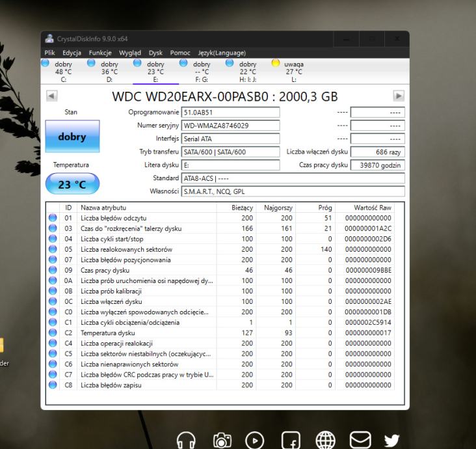
Task: Select row 'Liczba cykli start/stop'
Action: (x=220, y=239)
